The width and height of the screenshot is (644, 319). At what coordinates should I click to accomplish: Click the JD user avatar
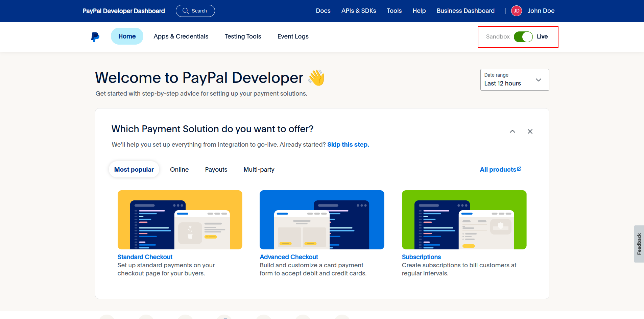coord(516,11)
